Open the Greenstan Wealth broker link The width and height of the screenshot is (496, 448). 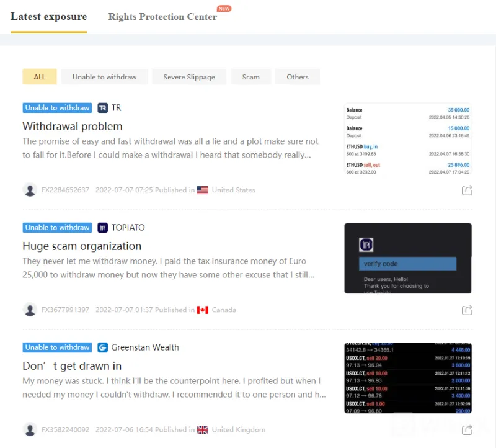[145, 347]
